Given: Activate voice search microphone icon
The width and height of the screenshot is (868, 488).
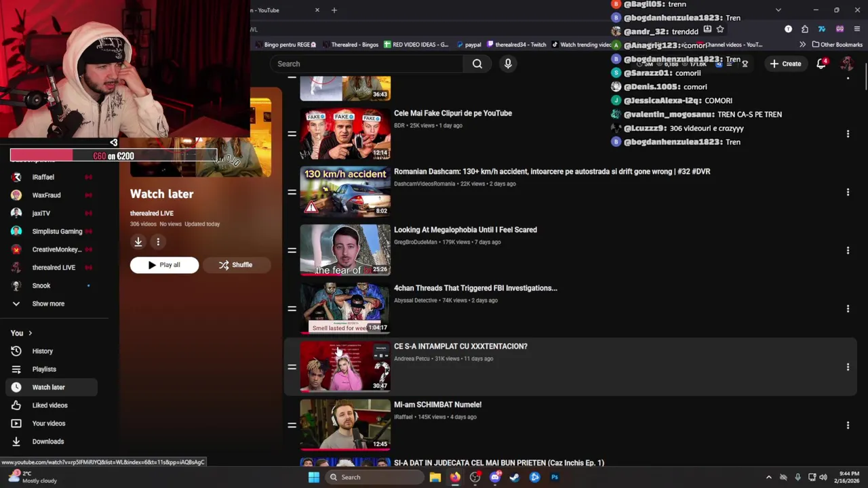Looking at the screenshot, I should [508, 64].
